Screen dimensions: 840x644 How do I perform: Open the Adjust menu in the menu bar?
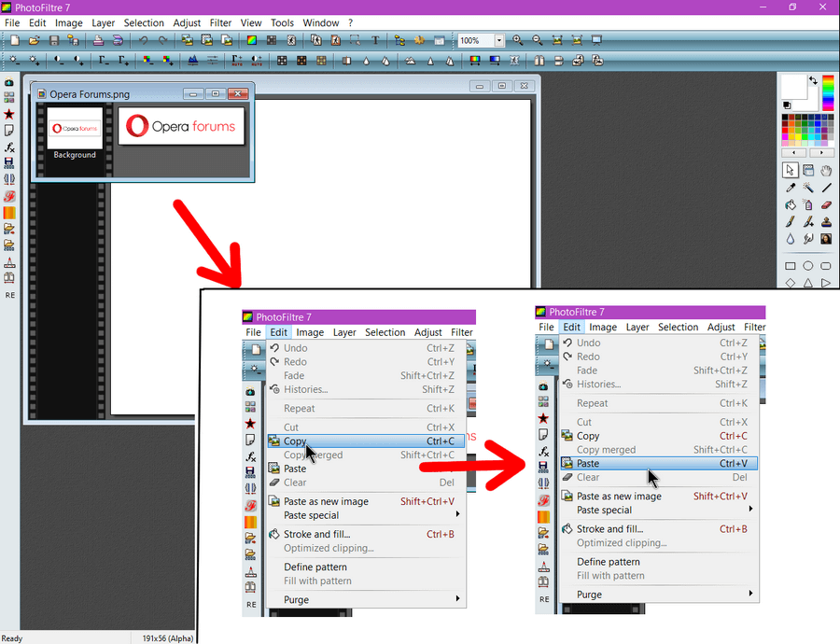point(187,22)
